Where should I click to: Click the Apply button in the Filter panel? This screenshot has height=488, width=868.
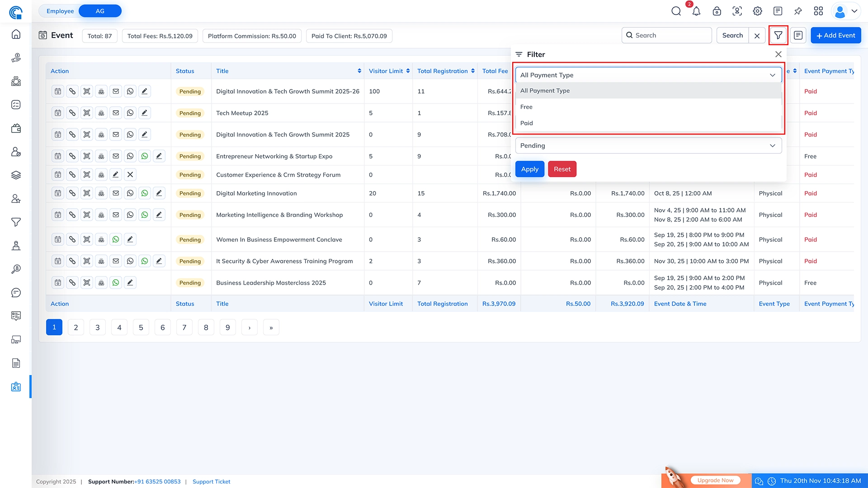click(x=529, y=169)
